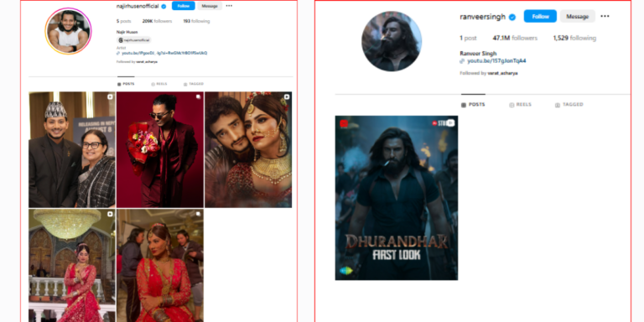The width and height of the screenshot is (644, 322).
Task: Open Tagged tab on najirhusenofficial profile
Action: click(x=194, y=84)
